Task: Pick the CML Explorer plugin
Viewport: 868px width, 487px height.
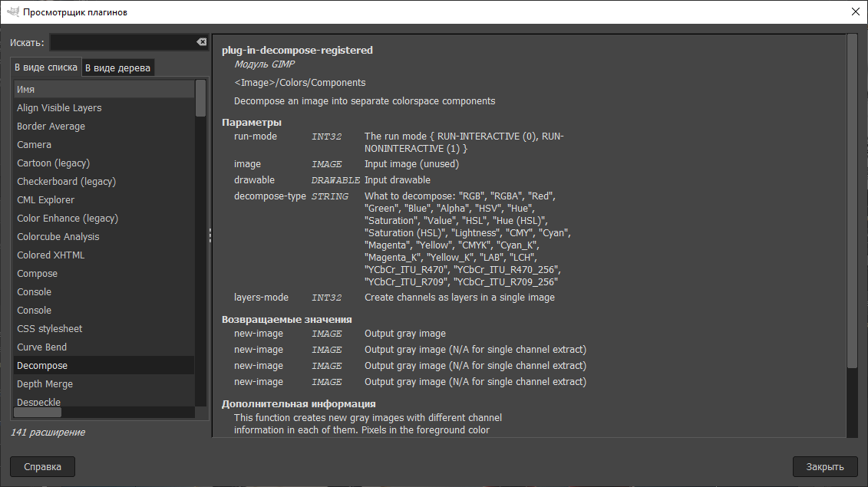Action: click(45, 200)
